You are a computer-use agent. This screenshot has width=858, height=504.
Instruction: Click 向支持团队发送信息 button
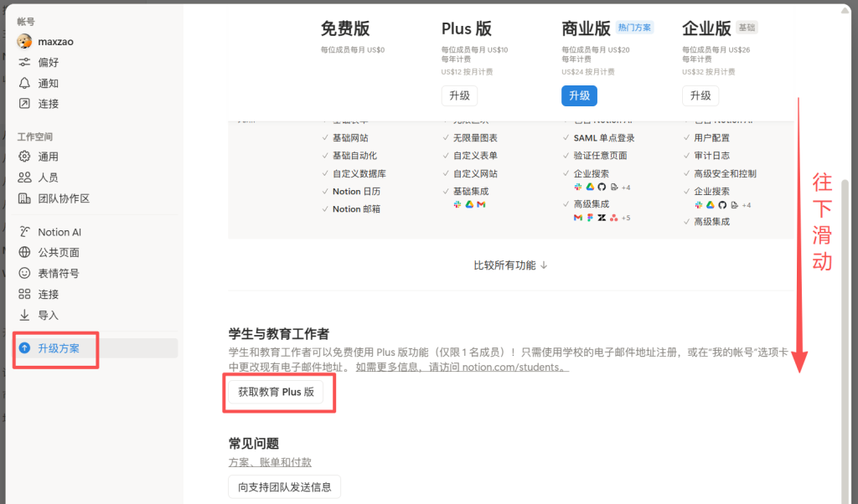(x=284, y=486)
